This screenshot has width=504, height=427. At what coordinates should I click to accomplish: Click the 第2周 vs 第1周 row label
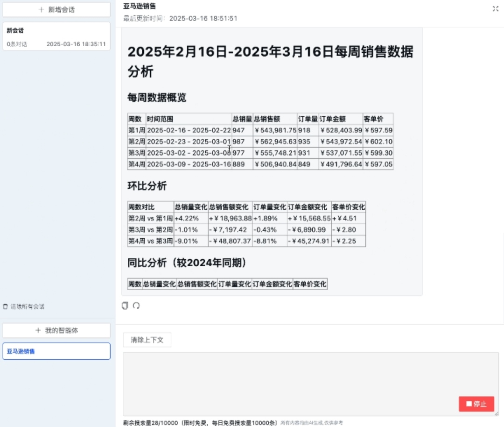click(x=150, y=218)
